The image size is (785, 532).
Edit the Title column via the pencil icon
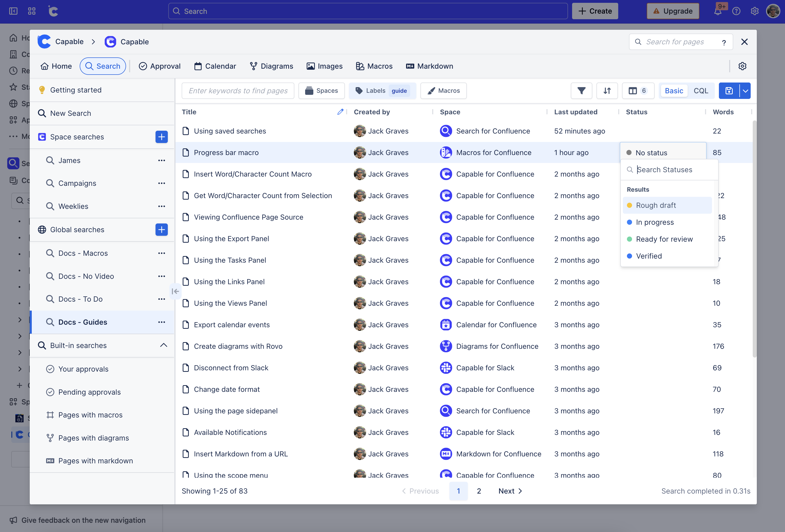click(x=340, y=111)
